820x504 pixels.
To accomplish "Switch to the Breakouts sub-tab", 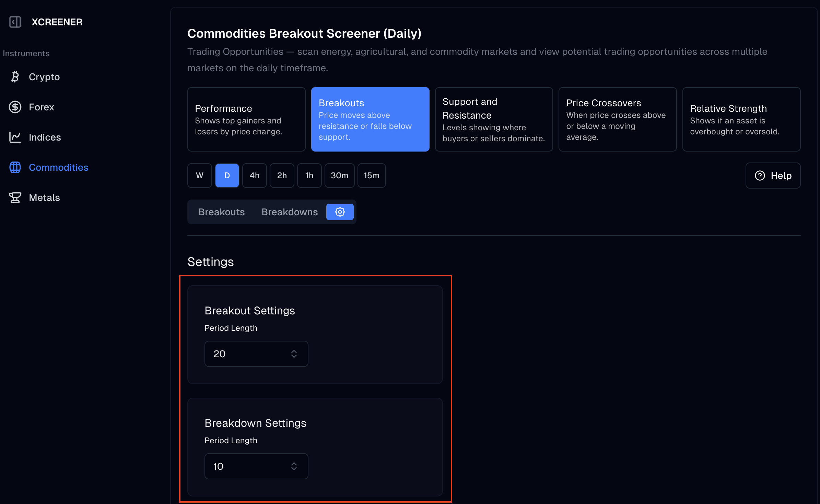I will pos(222,212).
